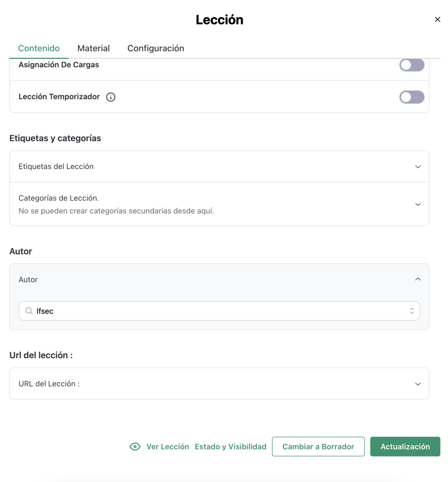This screenshot has width=448, height=482.
Task: Click inside the Autor search field showing lfsec
Action: [x=219, y=311]
